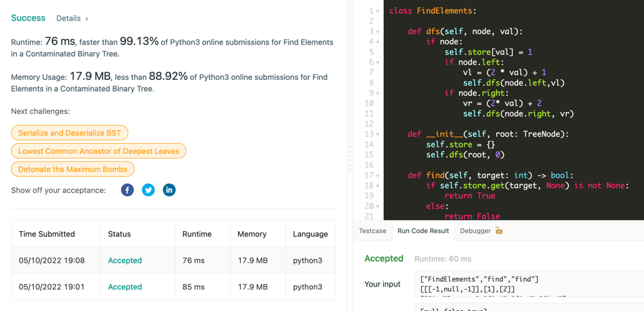Select the Run Code Result tab
644x311 pixels.
(423, 231)
